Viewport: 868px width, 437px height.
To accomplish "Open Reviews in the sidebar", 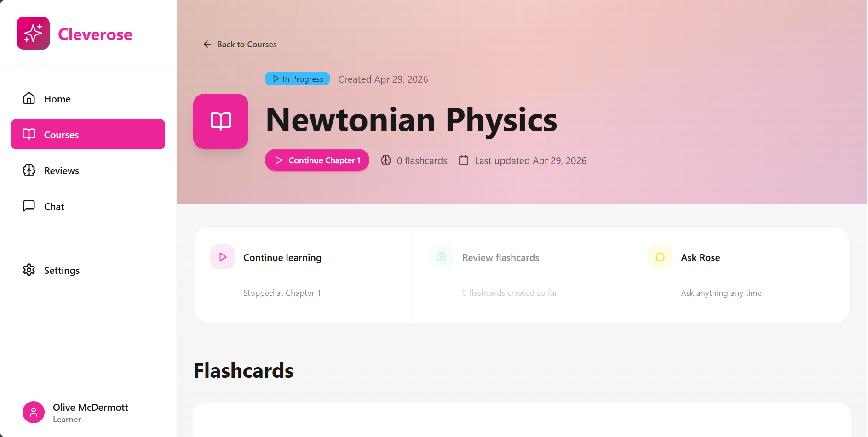I will 88,170.
